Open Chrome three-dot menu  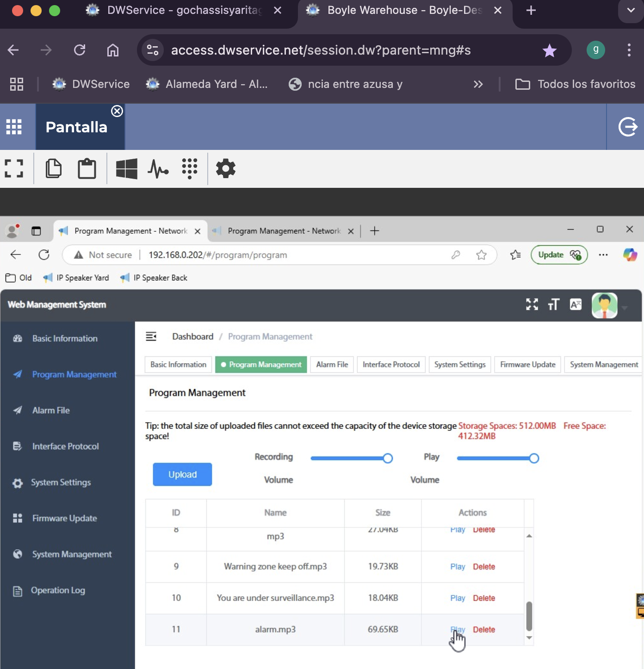point(629,50)
